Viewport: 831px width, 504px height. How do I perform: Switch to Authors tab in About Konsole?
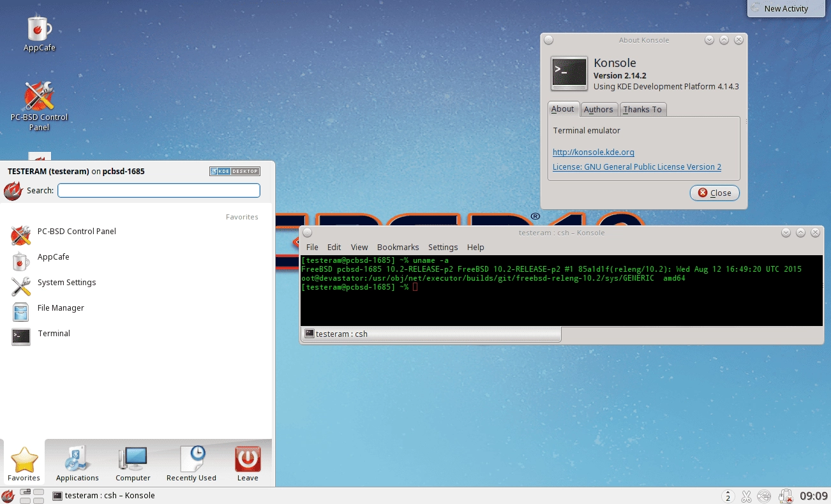point(599,110)
